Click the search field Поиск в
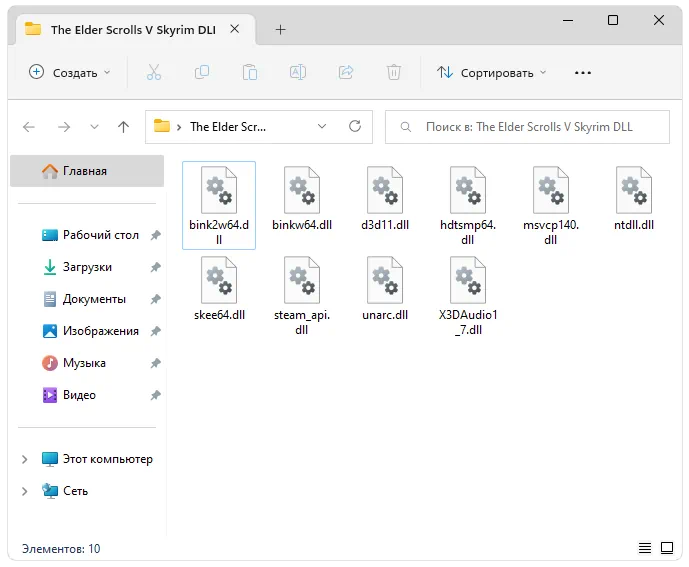 pos(527,127)
